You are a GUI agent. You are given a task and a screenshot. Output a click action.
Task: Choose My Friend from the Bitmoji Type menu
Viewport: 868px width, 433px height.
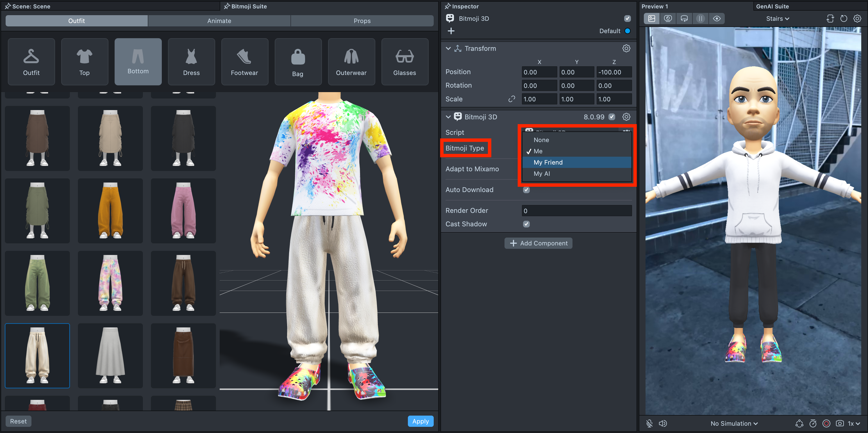tap(548, 162)
